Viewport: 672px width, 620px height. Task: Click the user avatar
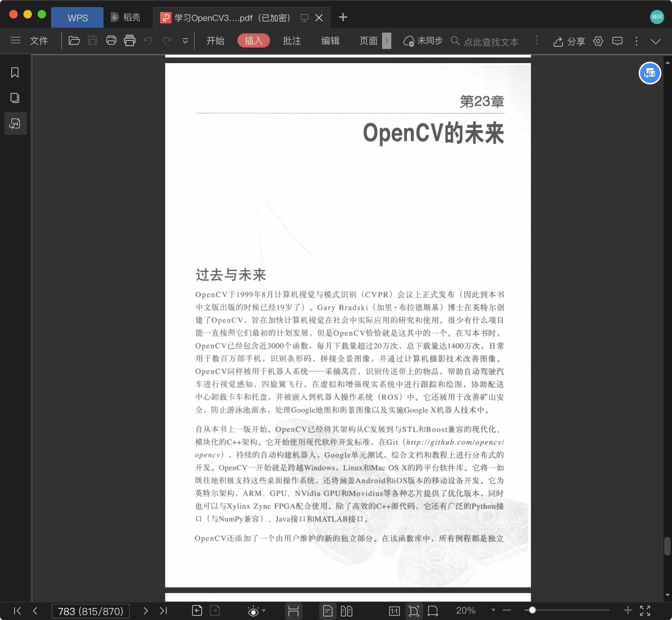click(x=657, y=17)
